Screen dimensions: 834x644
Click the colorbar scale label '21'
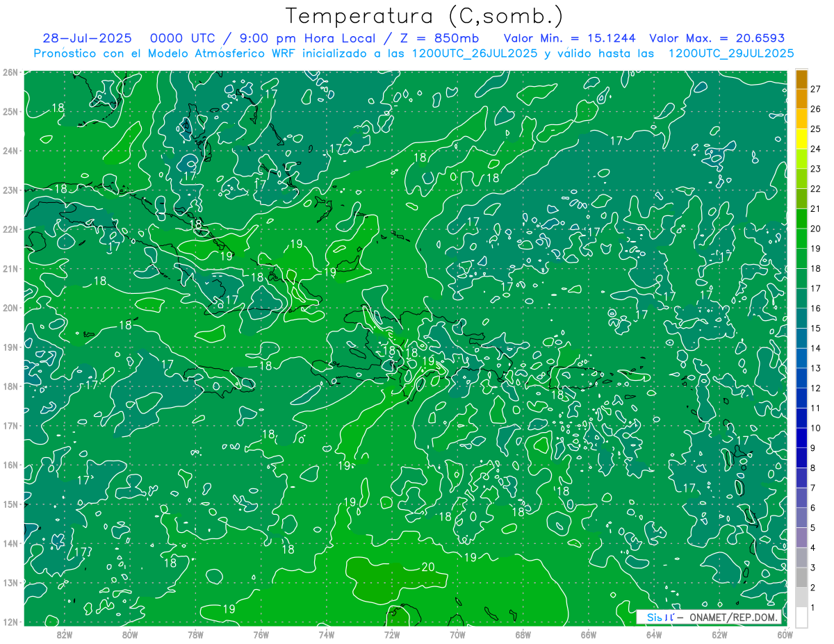pos(815,208)
